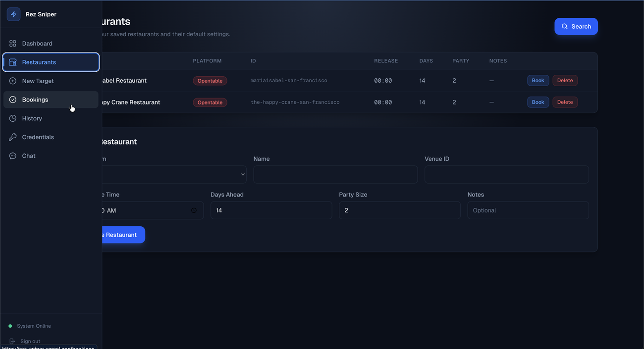Click the magnifier icon in Search button

point(565,27)
